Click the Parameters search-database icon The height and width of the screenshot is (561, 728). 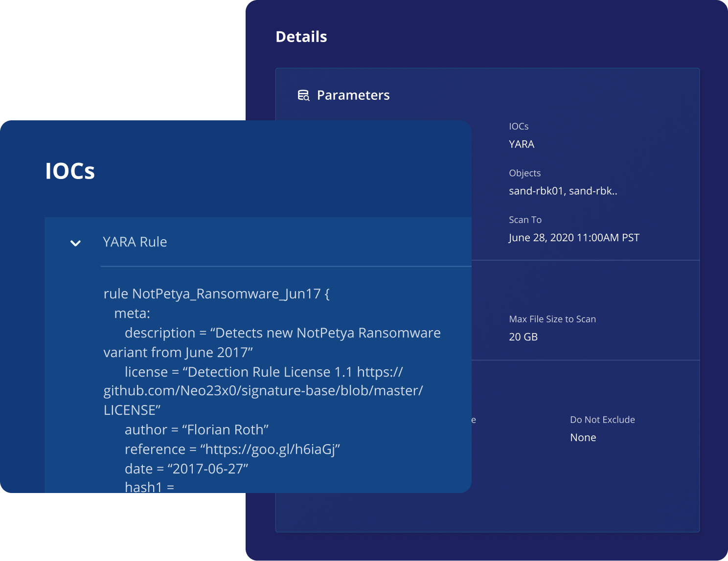click(303, 95)
